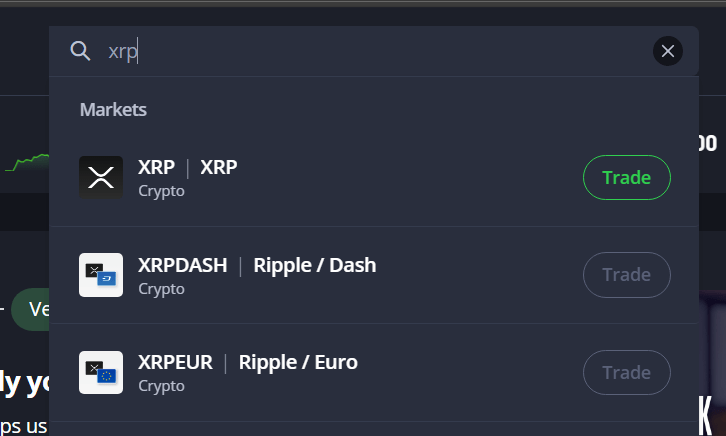This screenshot has height=436, width=726.
Task: Click the XRPDASH pair icon
Action: 101,275
